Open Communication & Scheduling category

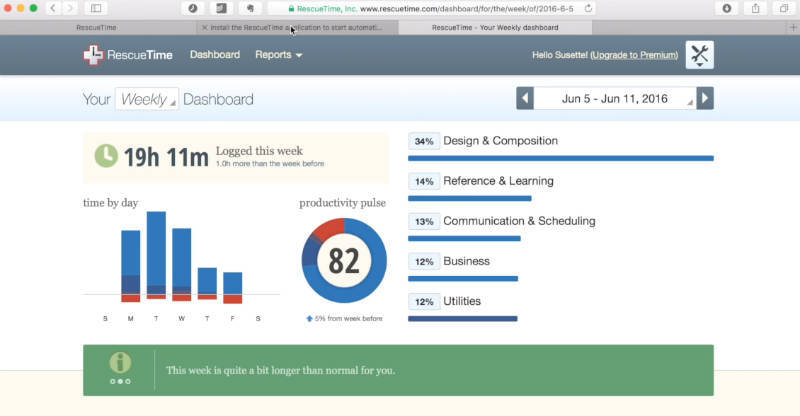coord(519,221)
